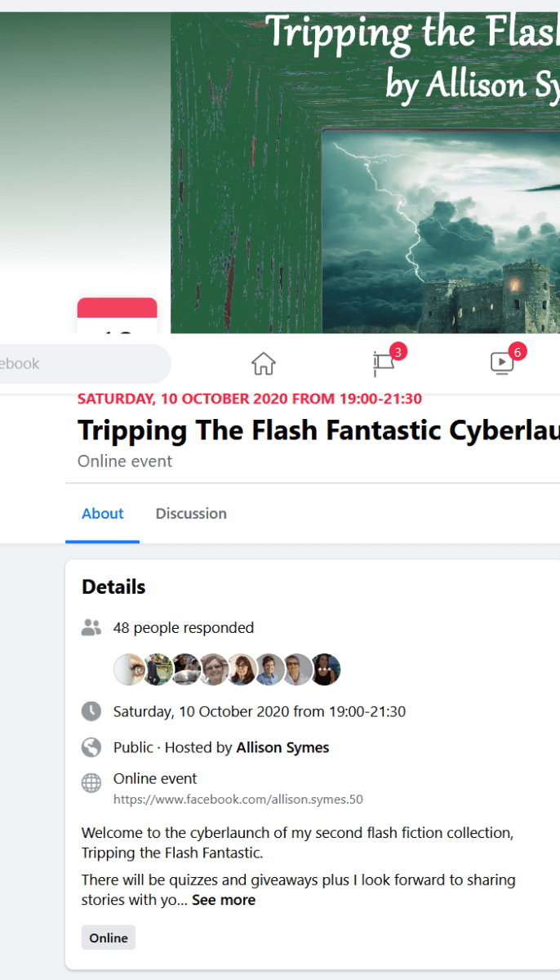Viewport: 560px width, 980px height.
Task: Click the event title Tripping The Flash Fantastic
Action: click(x=318, y=430)
